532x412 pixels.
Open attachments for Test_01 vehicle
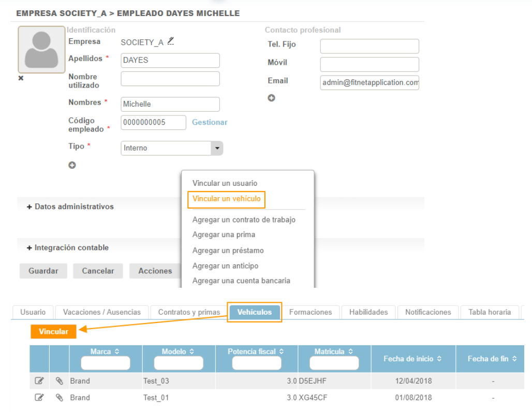tap(60, 398)
